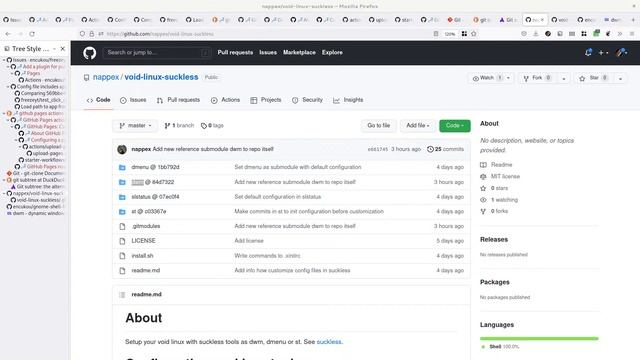
Task: Open the install.sh file
Action: pyautogui.click(x=142, y=256)
